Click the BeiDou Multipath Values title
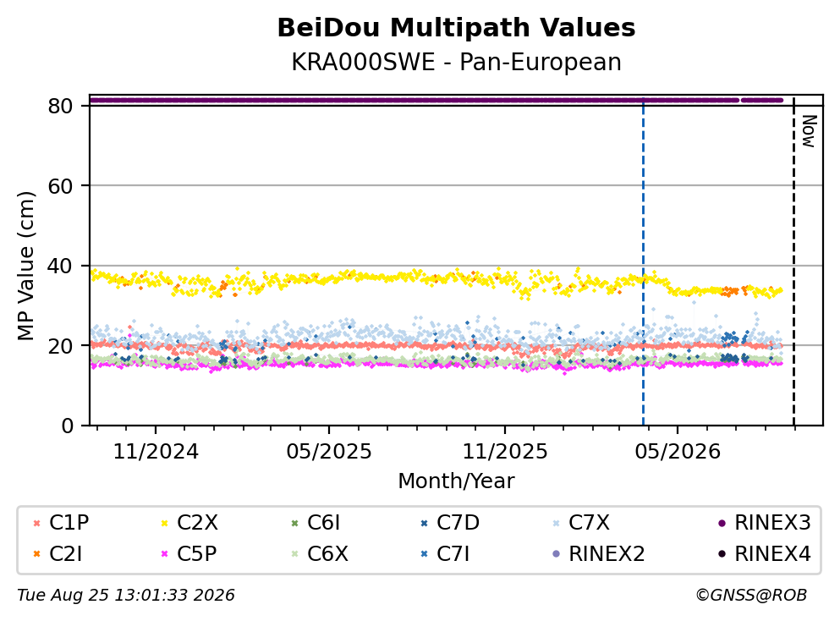The height and width of the screenshot is (621, 840). [456, 28]
